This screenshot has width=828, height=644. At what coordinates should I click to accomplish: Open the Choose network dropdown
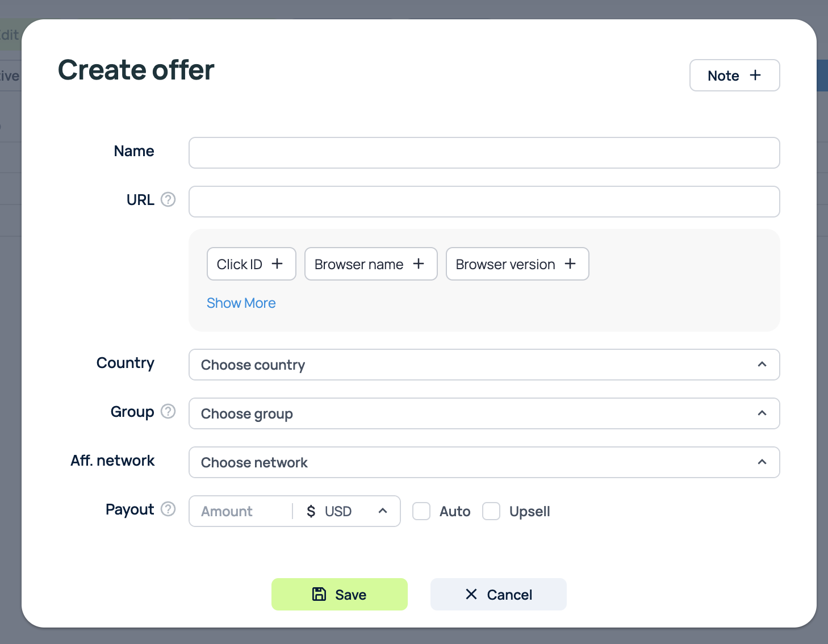(x=484, y=462)
